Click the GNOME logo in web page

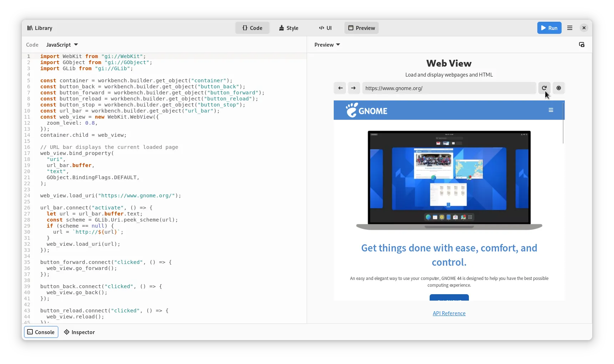click(367, 110)
